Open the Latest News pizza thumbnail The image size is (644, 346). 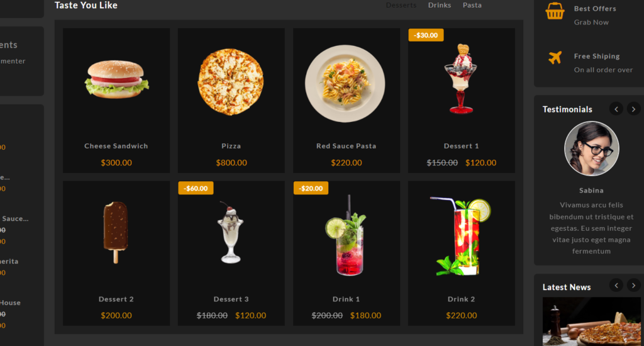coord(591,321)
